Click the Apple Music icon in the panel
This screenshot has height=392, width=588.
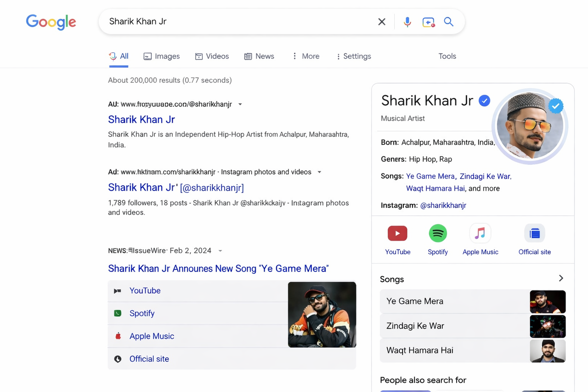tap(480, 233)
